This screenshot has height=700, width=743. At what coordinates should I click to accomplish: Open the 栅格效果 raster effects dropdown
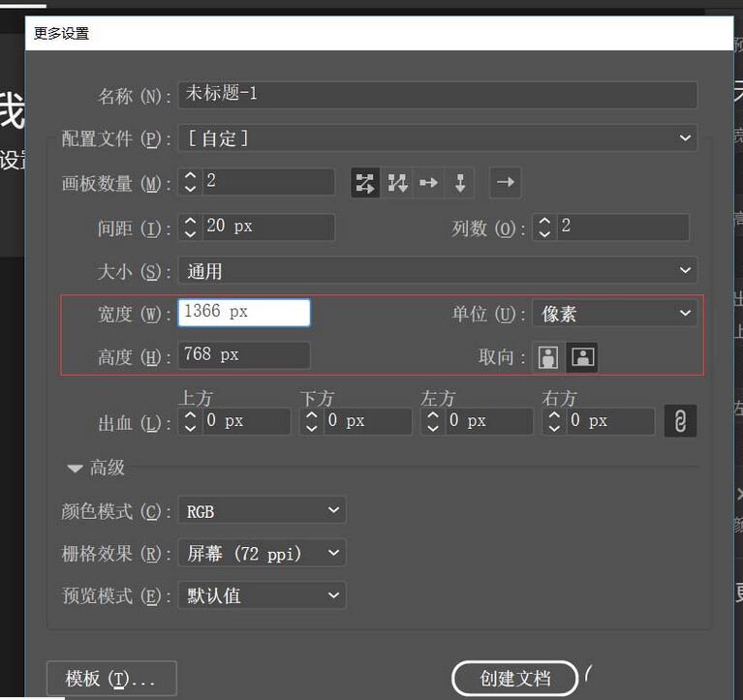pyautogui.click(x=262, y=553)
